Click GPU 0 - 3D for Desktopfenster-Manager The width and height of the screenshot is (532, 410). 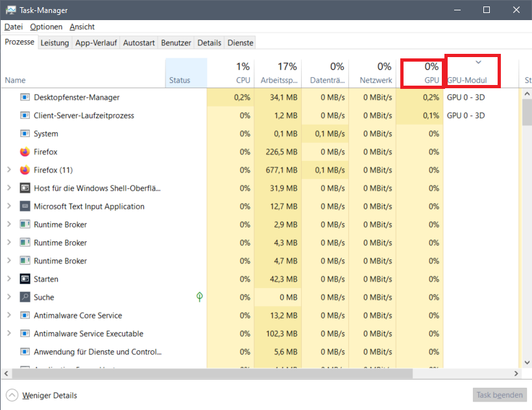click(466, 97)
